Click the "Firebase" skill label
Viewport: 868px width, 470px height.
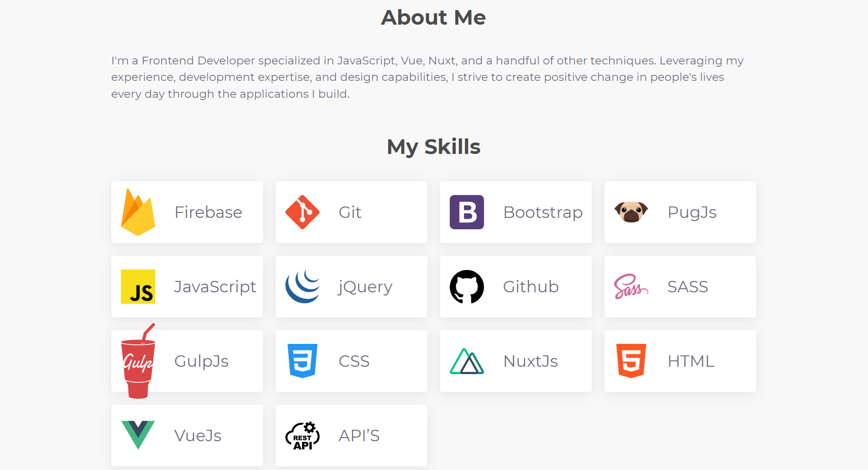pos(208,212)
